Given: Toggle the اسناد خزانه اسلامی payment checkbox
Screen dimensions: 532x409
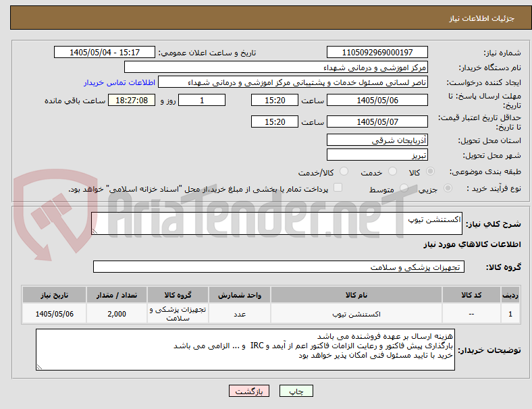Looking at the screenshot, I should pos(338,188).
